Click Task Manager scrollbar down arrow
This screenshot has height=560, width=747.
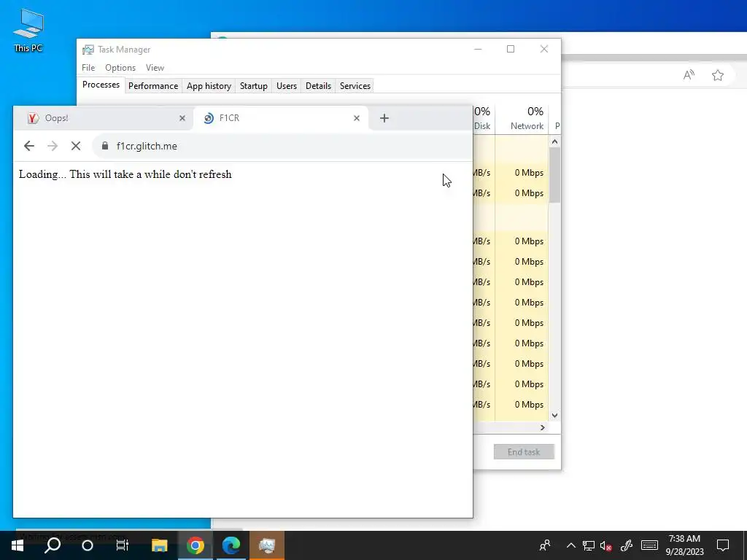coord(554,415)
